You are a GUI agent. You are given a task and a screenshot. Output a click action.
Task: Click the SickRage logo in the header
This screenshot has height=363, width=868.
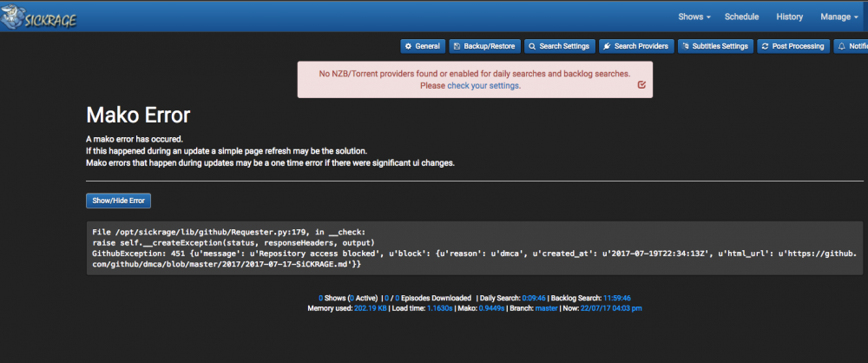38,17
